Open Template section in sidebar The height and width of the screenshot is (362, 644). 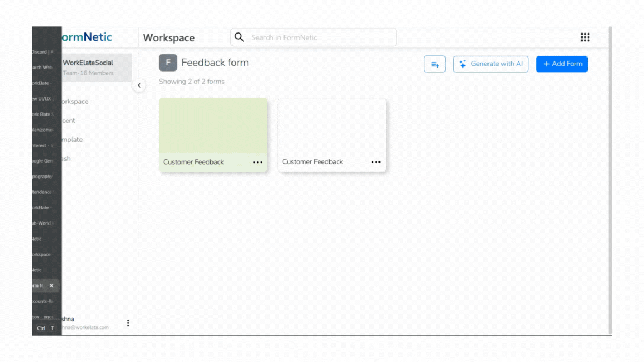[72, 140]
